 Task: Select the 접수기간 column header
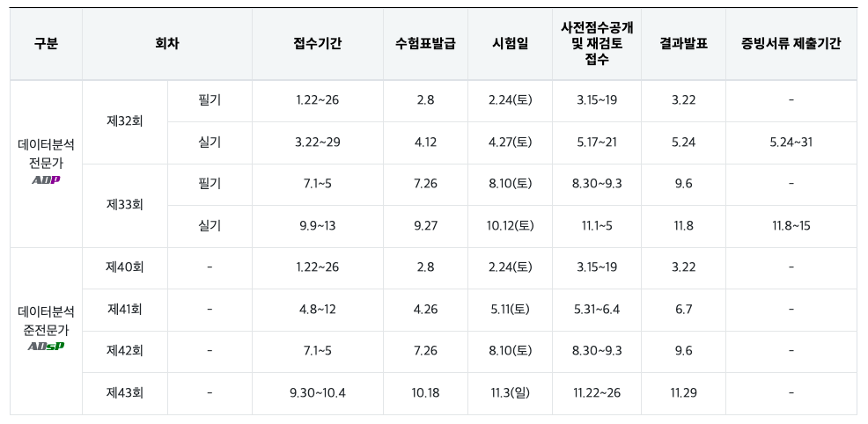pos(318,44)
